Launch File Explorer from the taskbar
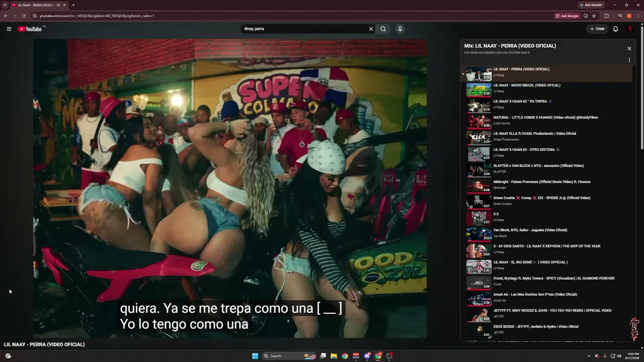 (x=334, y=356)
